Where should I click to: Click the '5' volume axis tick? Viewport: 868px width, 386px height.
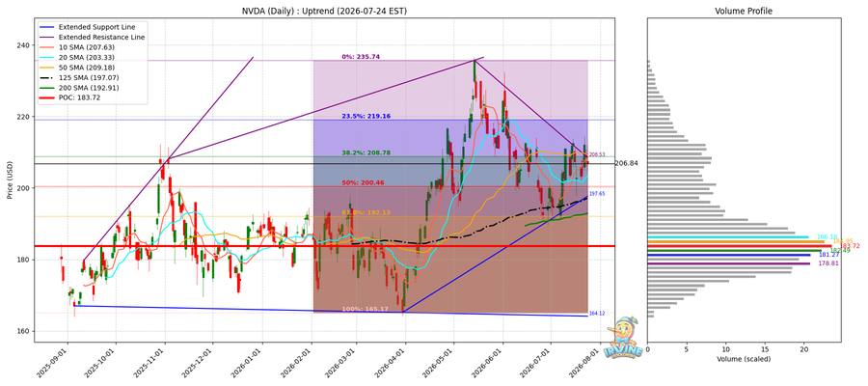pyautogui.click(x=687, y=349)
